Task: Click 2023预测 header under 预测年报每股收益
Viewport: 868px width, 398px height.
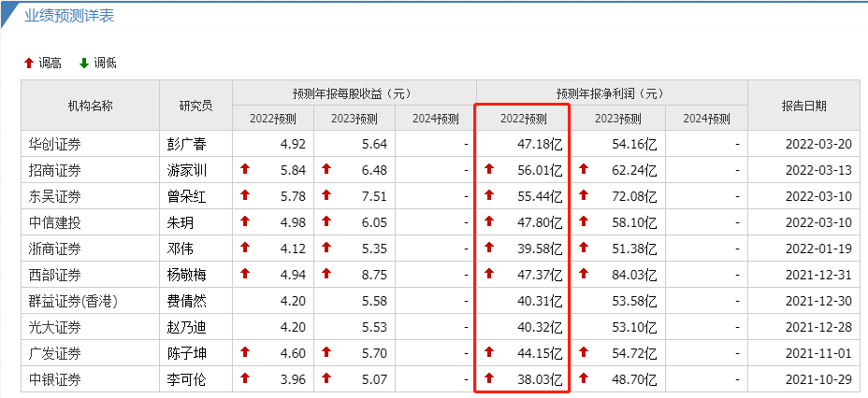Action: [x=354, y=119]
